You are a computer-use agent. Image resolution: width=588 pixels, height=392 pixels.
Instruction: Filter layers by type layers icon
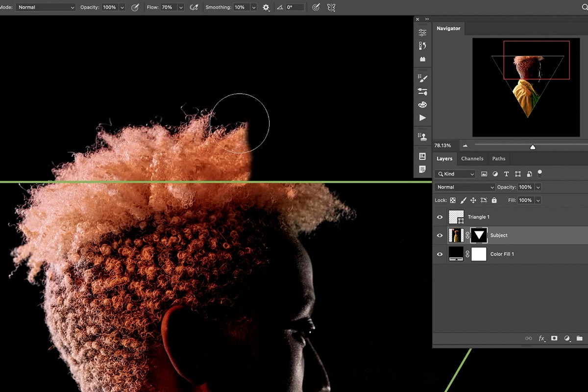click(x=507, y=174)
